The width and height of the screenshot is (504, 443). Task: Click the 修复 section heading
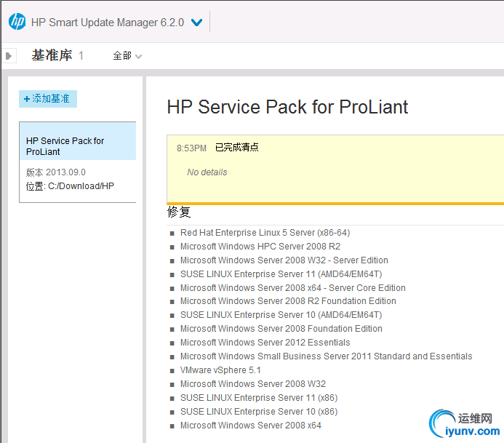coord(179,212)
